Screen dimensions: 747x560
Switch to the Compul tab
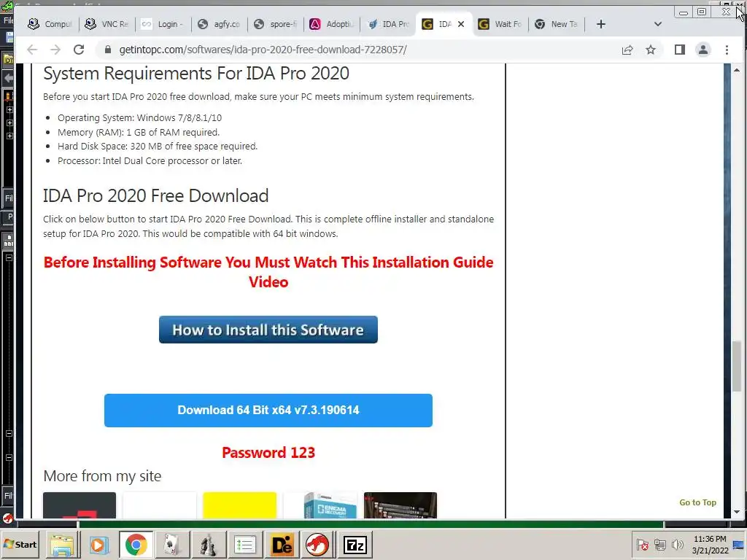coord(50,24)
